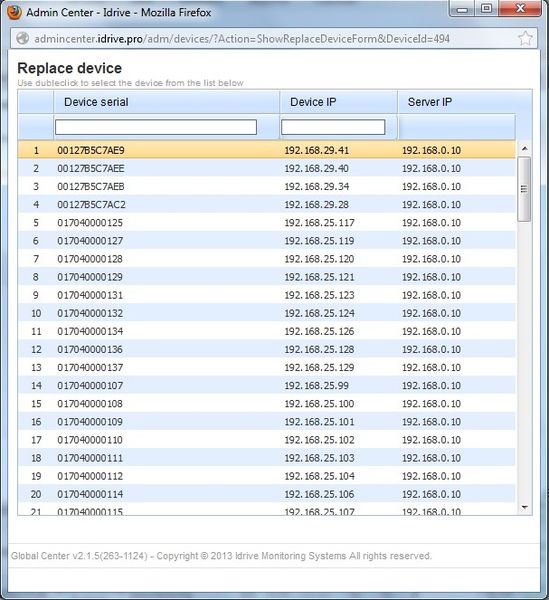Click the URL in the address bar

[242, 39]
